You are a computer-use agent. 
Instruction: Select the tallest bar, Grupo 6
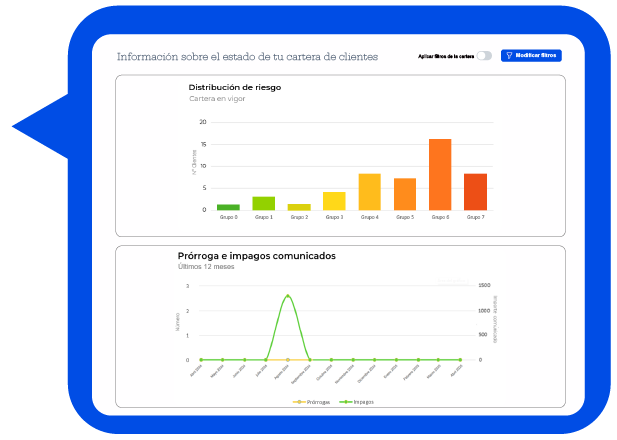click(440, 175)
